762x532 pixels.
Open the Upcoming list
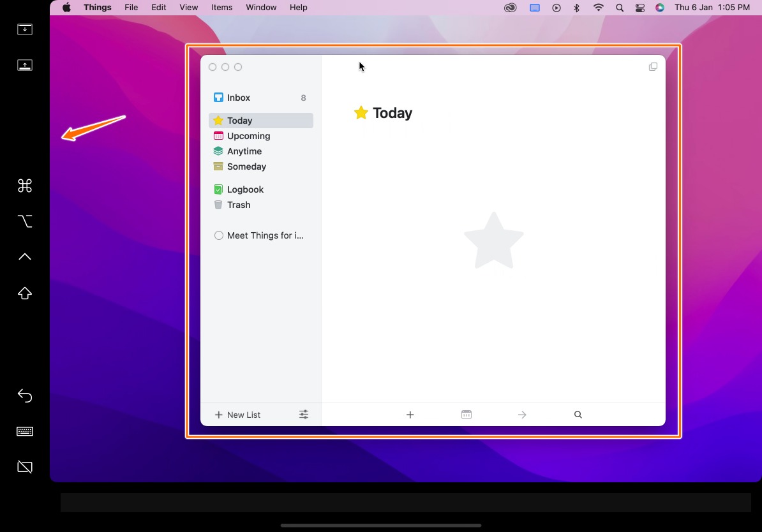(261, 136)
